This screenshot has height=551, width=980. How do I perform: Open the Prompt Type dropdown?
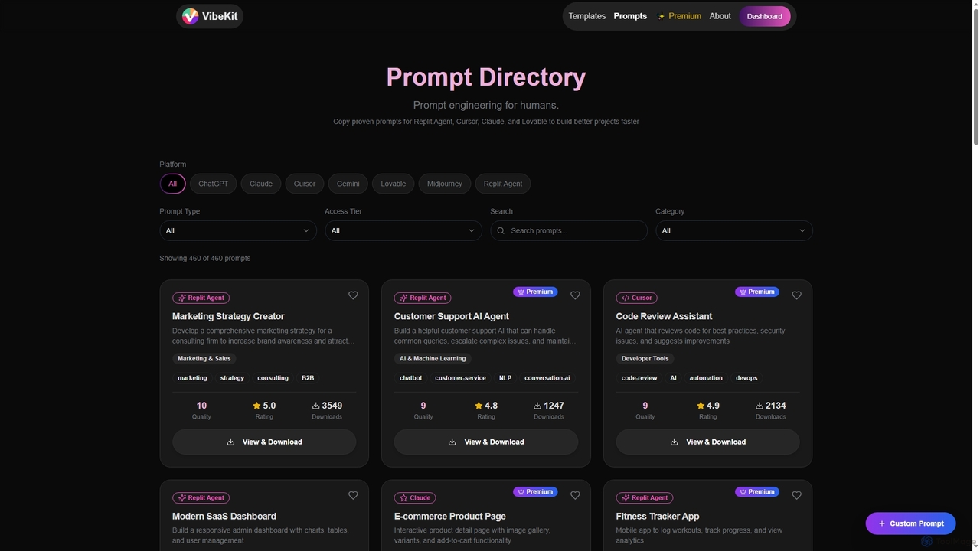238,230
